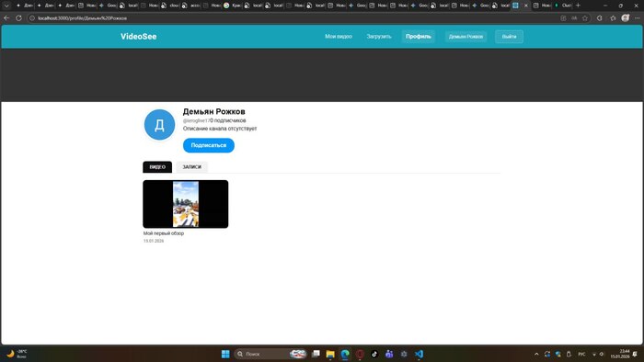Click the blue 'Д' profile avatar

[x=159, y=125]
